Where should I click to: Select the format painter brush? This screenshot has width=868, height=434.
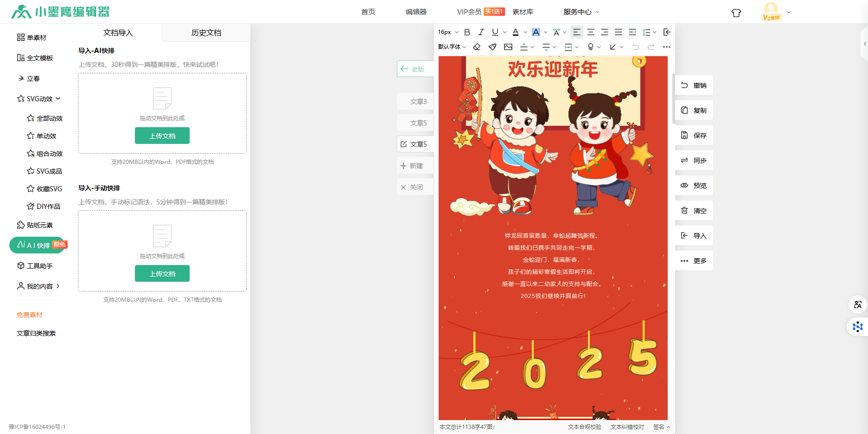pyautogui.click(x=492, y=47)
